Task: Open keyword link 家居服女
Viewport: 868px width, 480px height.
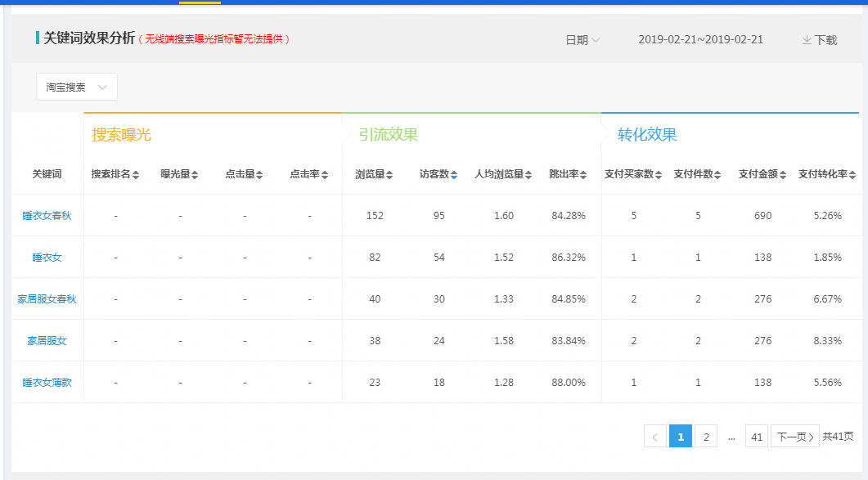Action: [x=47, y=340]
